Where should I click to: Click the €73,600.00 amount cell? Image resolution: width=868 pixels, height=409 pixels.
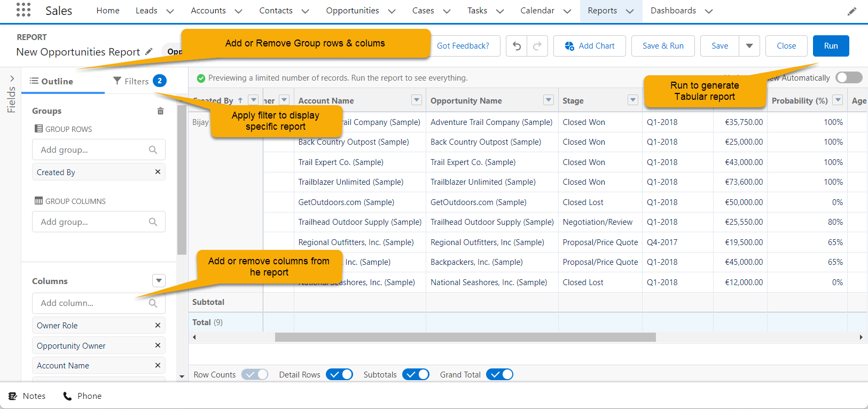740,182
